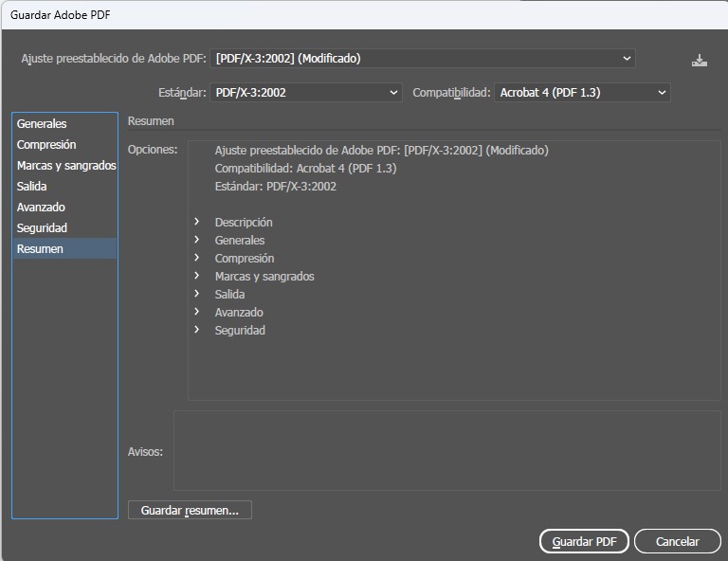728x561 pixels.
Task: Click the save preset download icon
Action: [700, 60]
